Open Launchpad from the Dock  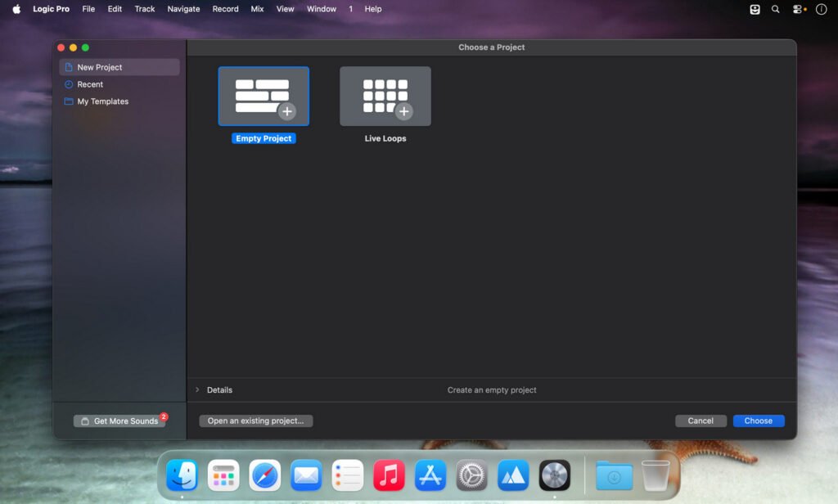(x=223, y=475)
